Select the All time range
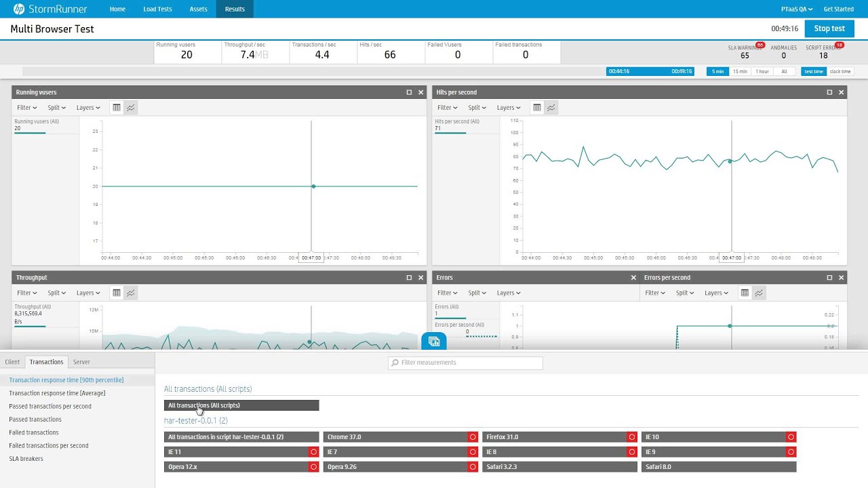The height and width of the screenshot is (488, 868). [x=785, y=71]
